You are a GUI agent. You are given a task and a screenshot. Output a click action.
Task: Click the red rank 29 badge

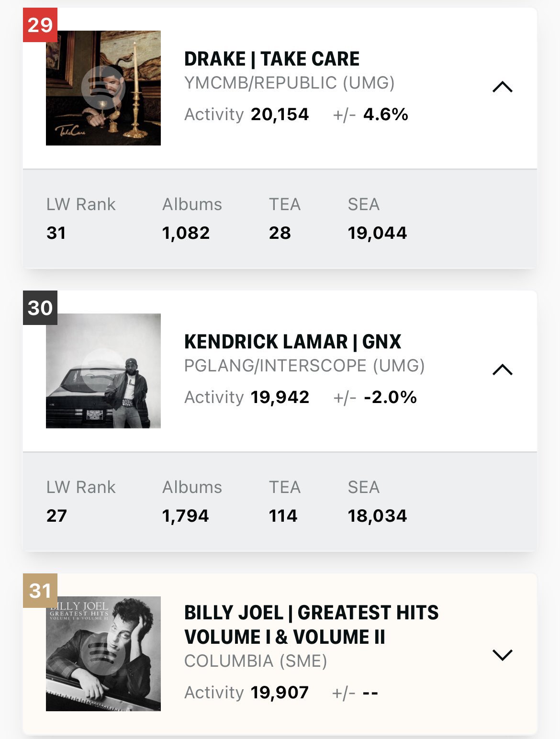(x=40, y=25)
